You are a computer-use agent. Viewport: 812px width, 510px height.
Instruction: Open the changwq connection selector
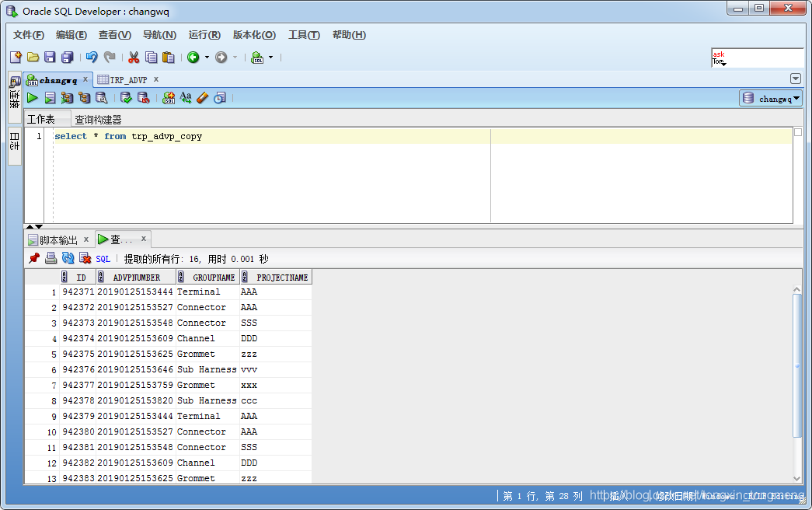[771, 98]
